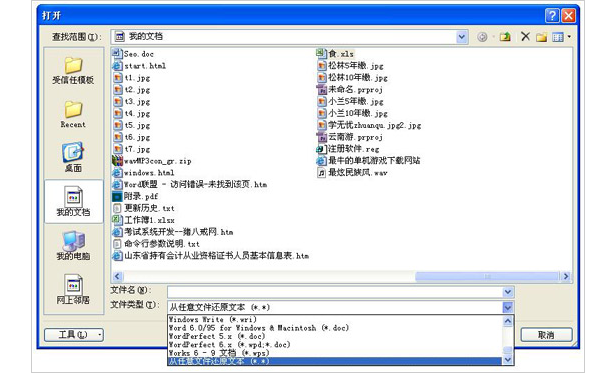Select the 附录.pdf file
Image resolution: width=590 pixels, height=377 pixels.
135,196
